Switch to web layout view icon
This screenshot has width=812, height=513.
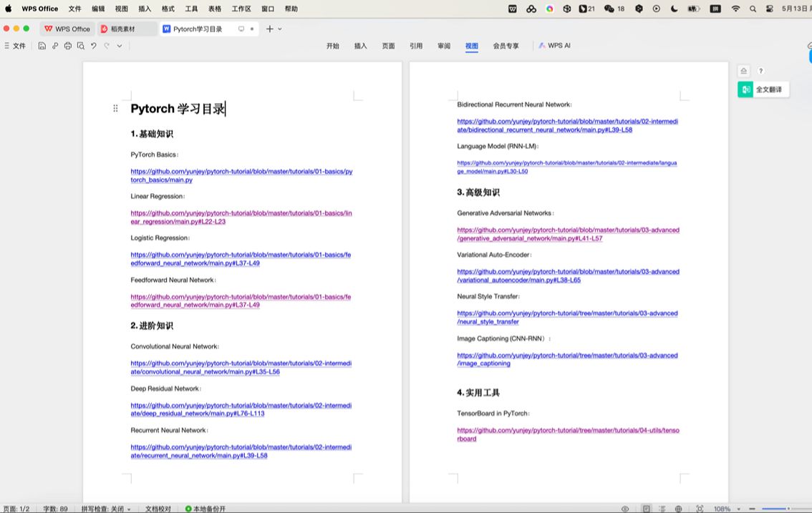tap(678, 509)
